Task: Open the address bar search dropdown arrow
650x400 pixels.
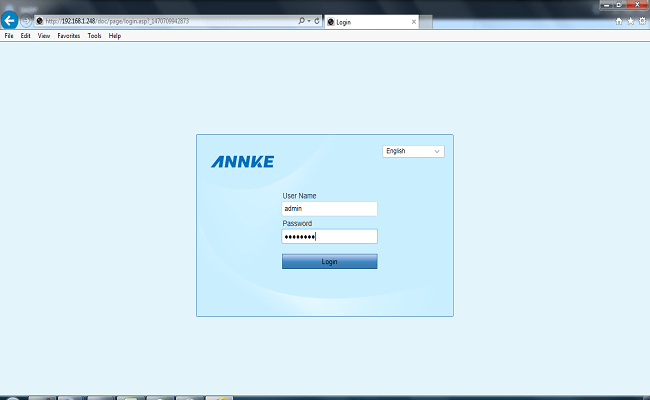Action: [309, 20]
